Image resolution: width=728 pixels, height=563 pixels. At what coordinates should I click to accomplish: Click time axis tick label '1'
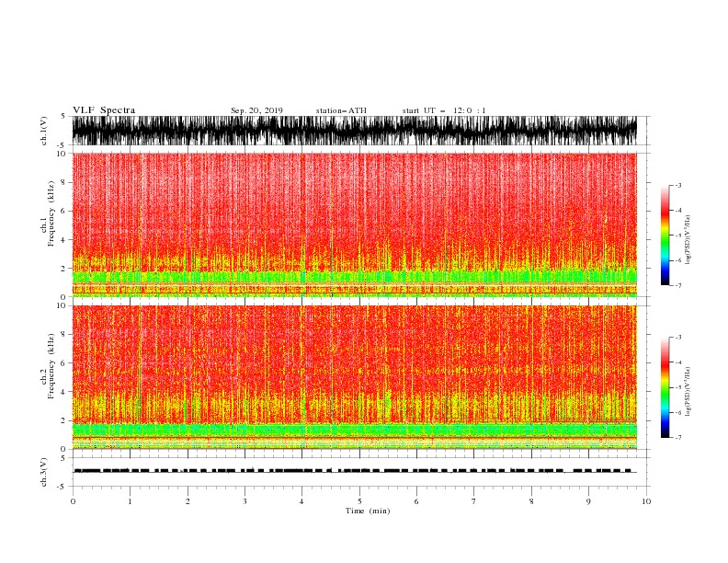[130, 501]
